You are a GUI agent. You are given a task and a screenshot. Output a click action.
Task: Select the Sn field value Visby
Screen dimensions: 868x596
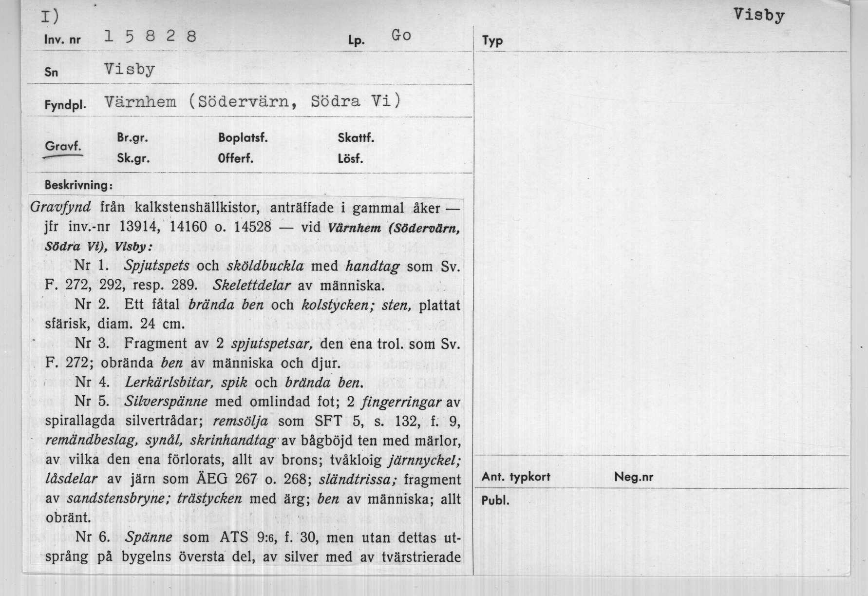pos(129,70)
